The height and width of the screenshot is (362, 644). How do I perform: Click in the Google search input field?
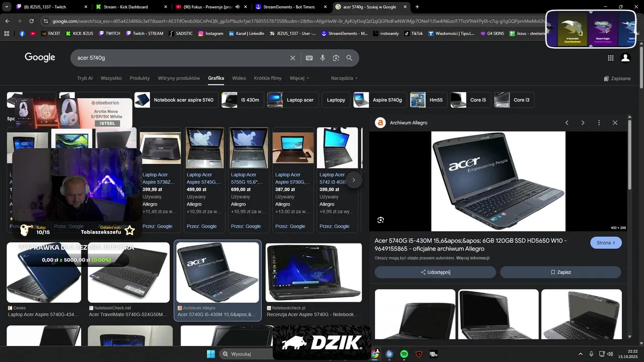[181, 58]
